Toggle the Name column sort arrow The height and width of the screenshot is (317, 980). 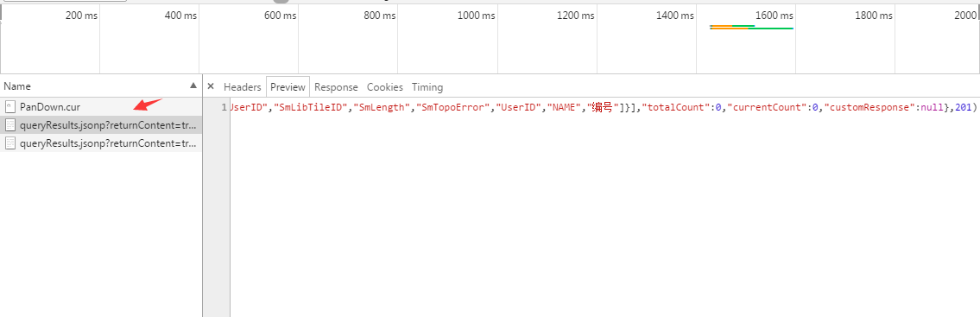[192, 86]
